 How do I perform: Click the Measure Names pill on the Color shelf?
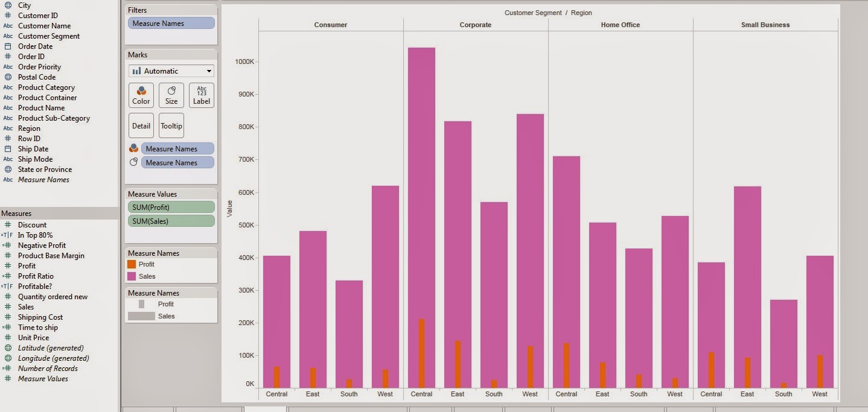[x=177, y=148]
